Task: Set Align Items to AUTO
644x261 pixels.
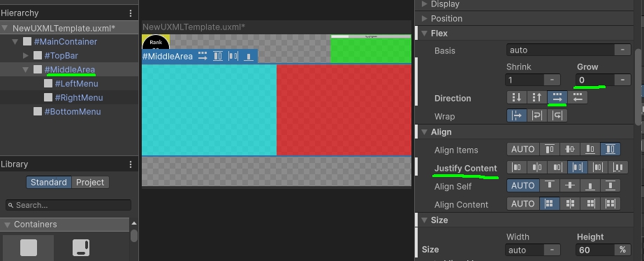Action: [x=523, y=149]
